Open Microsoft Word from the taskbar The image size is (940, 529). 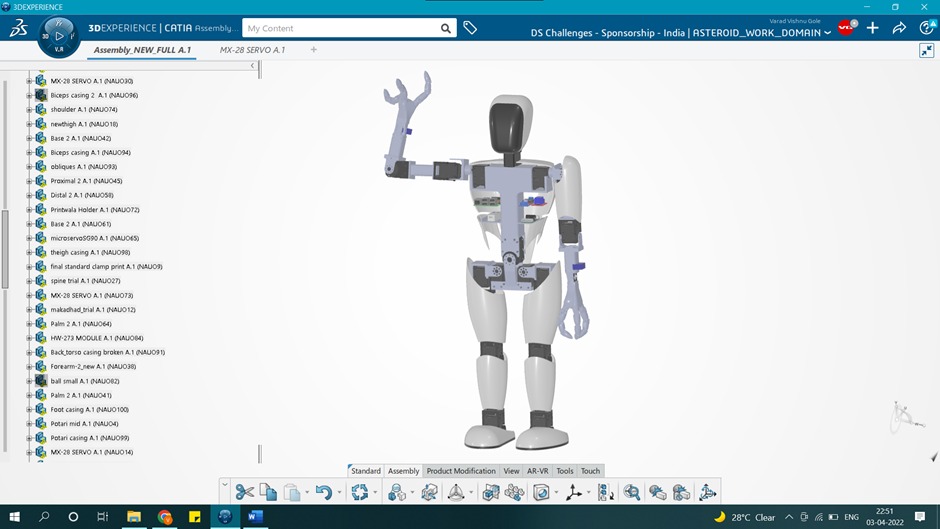[x=254, y=517]
